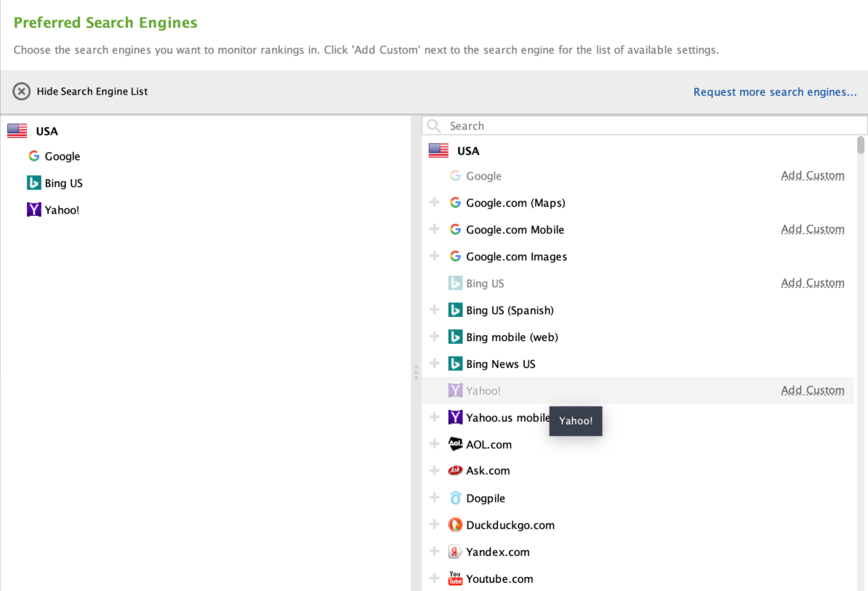
Task: Click Add Custom next to Bing US
Action: tap(813, 283)
